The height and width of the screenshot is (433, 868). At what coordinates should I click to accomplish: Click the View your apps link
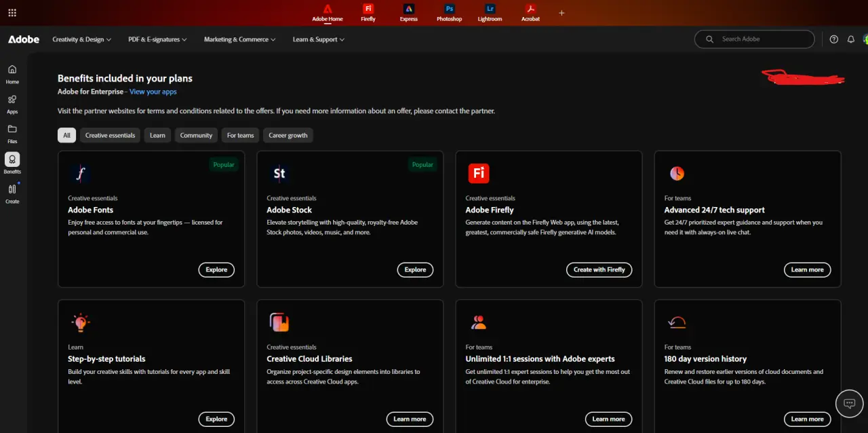[153, 92]
